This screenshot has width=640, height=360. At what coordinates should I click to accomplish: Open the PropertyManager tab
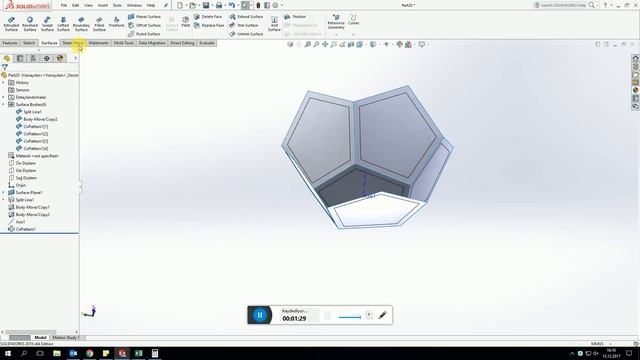[x=20, y=58]
